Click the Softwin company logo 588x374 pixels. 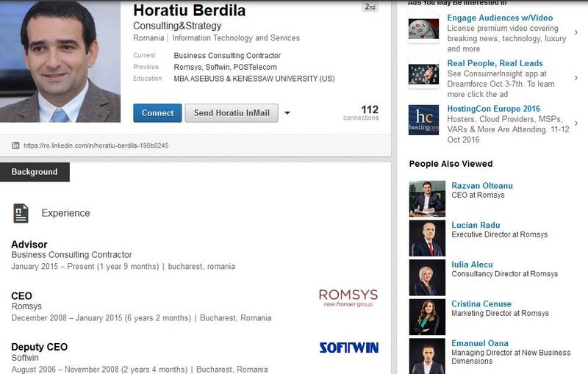coord(348,348)
